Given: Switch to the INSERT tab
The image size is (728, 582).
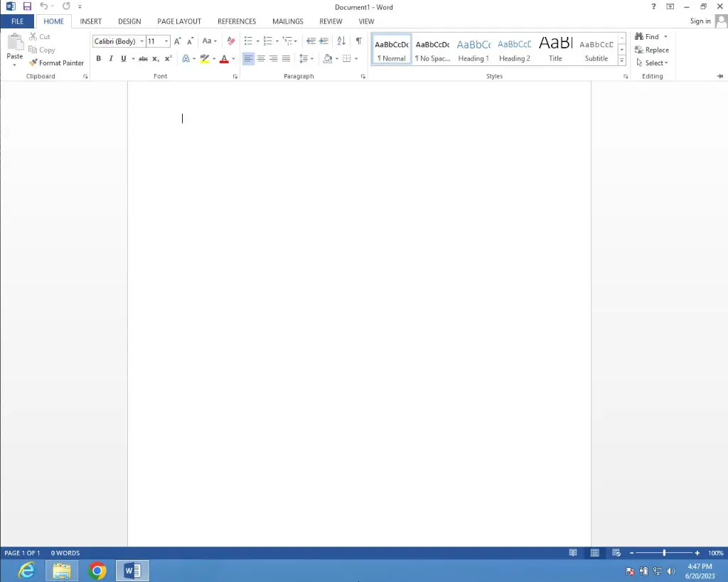Looking at the screenshot, I should coord(90,21).
